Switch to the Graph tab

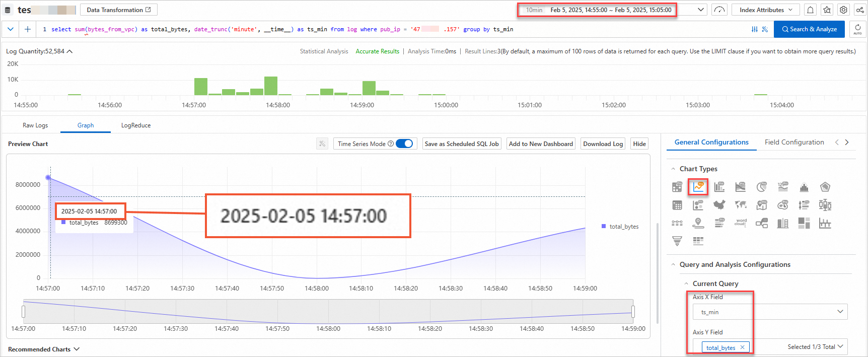(x=86, y=125)
